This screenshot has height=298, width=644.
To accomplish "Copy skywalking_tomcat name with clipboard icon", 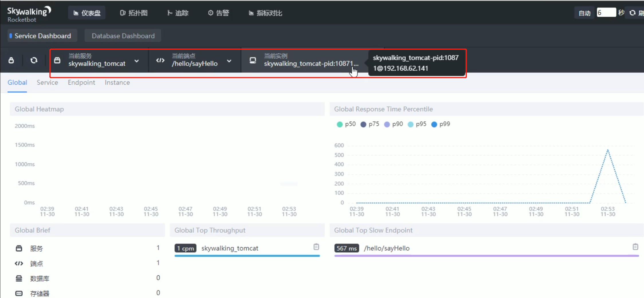I will 316,247.
